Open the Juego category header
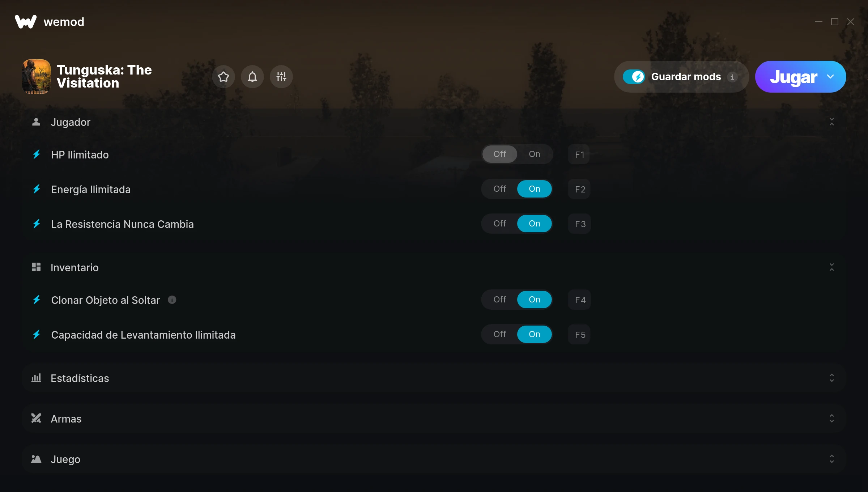Screen dimensions: 868x492 pyautogui.click(x=434, y=459)
